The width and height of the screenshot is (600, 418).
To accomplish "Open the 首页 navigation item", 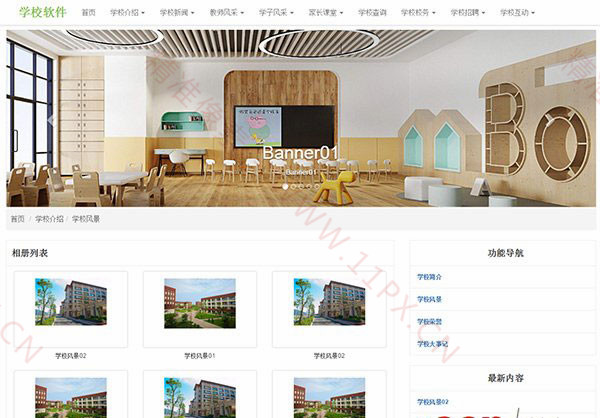I will pyautogui.click(x=88, y=13).
